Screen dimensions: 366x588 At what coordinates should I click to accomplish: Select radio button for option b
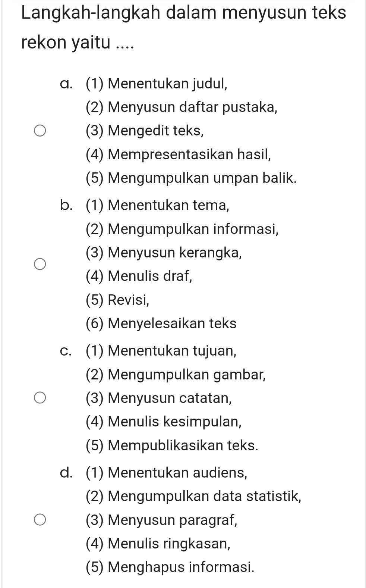click(x=40, y=265)
